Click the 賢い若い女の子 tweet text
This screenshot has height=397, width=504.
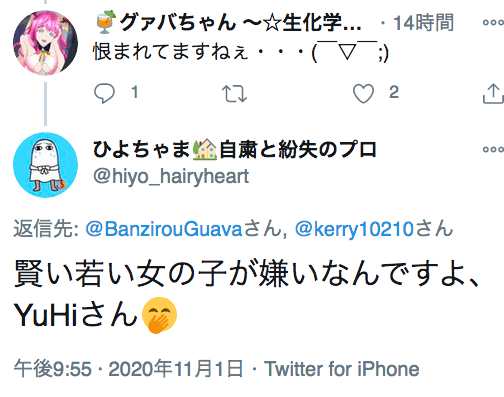pos(247,295)
